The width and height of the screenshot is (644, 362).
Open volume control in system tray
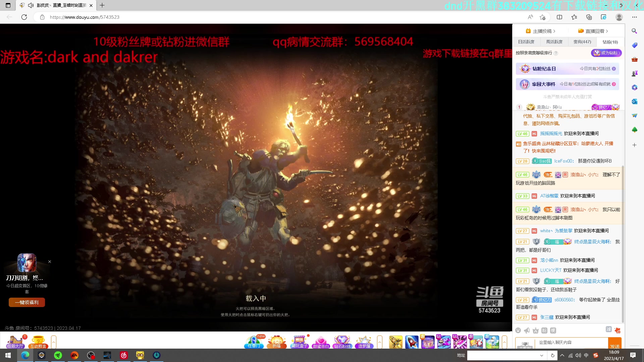(x=578, y=355)
